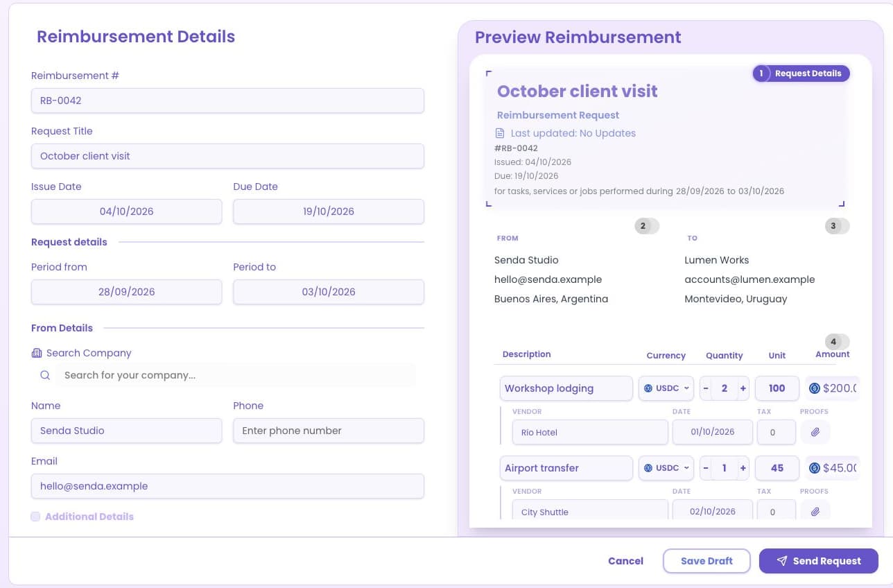Edit the Request Title field
The image size is (893, 588).
pos(227,156)
